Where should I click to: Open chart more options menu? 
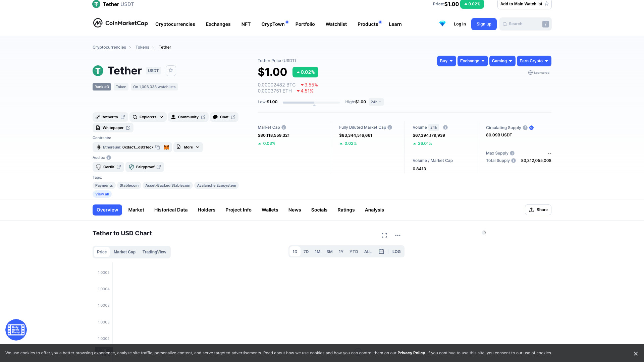tap(398, 235)
